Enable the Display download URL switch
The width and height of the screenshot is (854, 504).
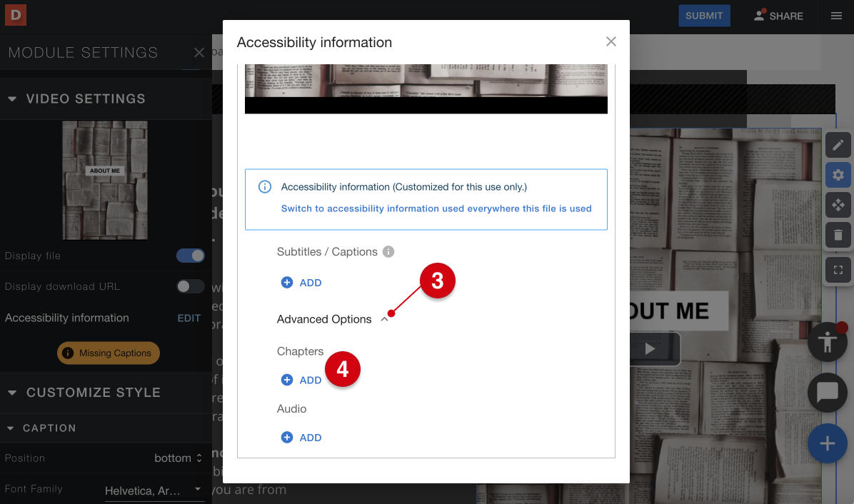click(190, 286)
